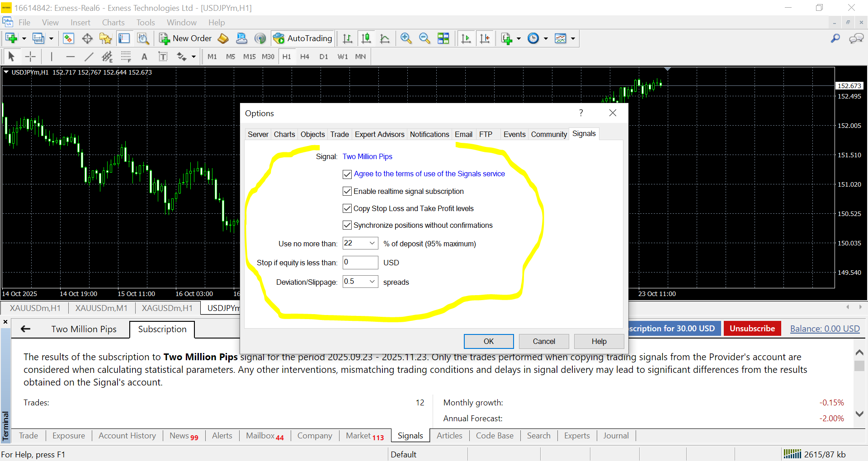
Task: Open the Balance: 0.00 USD link
Action: point(825,329)
